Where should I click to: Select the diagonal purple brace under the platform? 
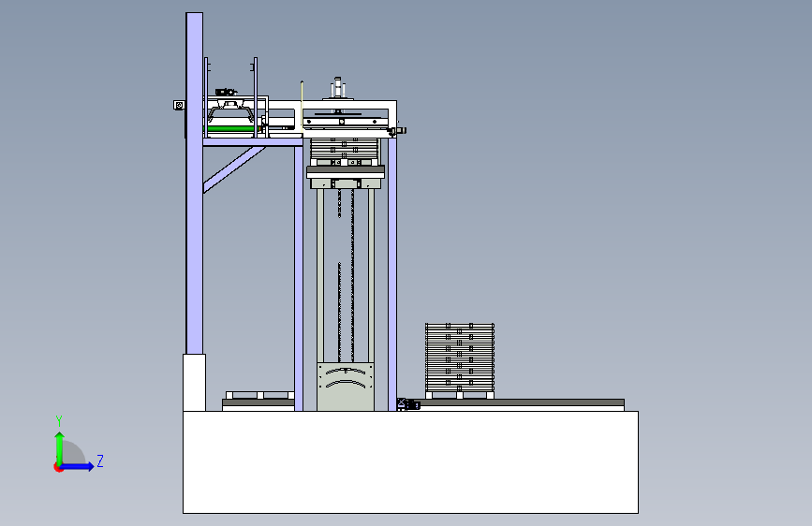pyautogui.click(x=234, y=169)
